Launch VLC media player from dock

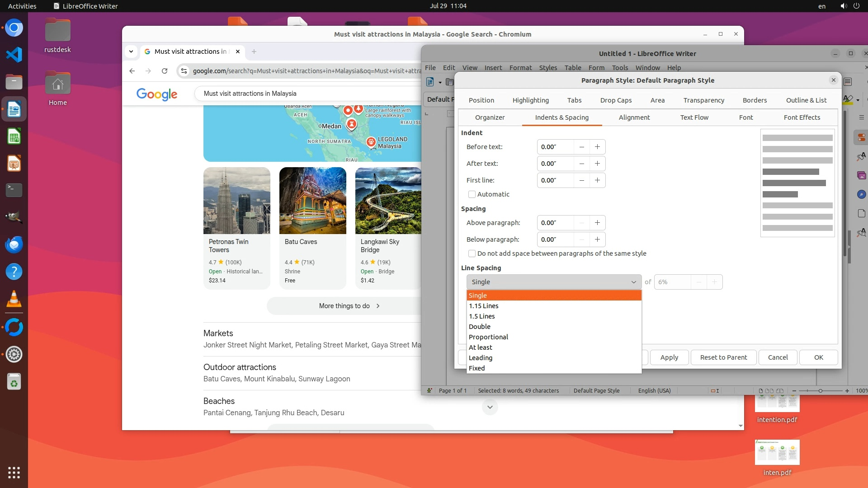pos(14,299)
